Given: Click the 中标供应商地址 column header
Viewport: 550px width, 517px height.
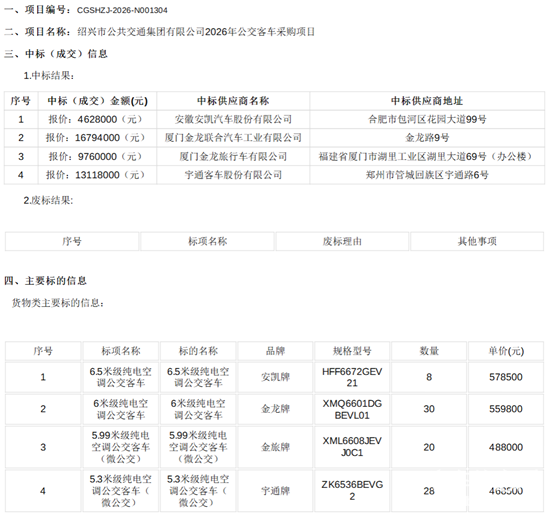Looking at the screenshot, I should 427,101.
